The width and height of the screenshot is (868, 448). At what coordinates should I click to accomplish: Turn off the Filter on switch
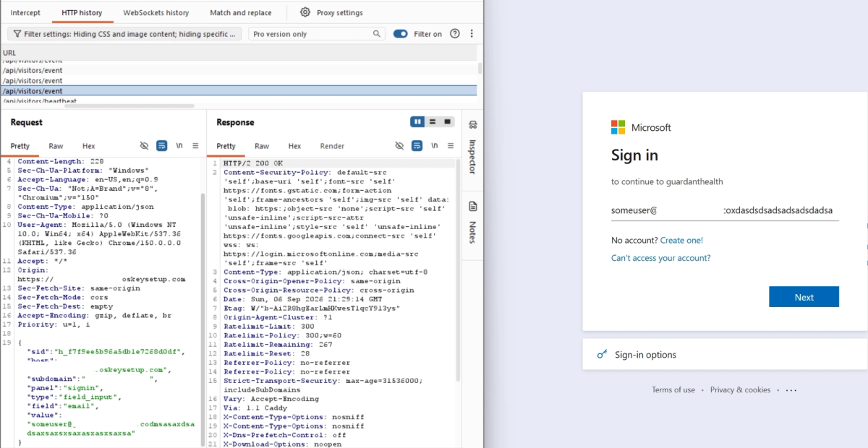[400, 34]
